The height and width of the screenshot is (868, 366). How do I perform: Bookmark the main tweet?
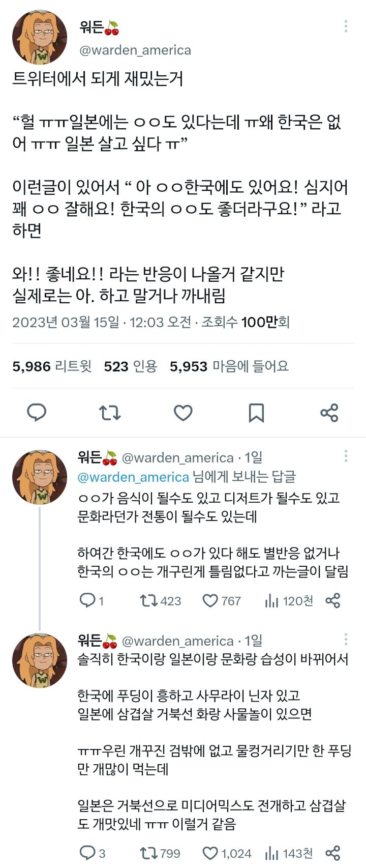[256, 413]
